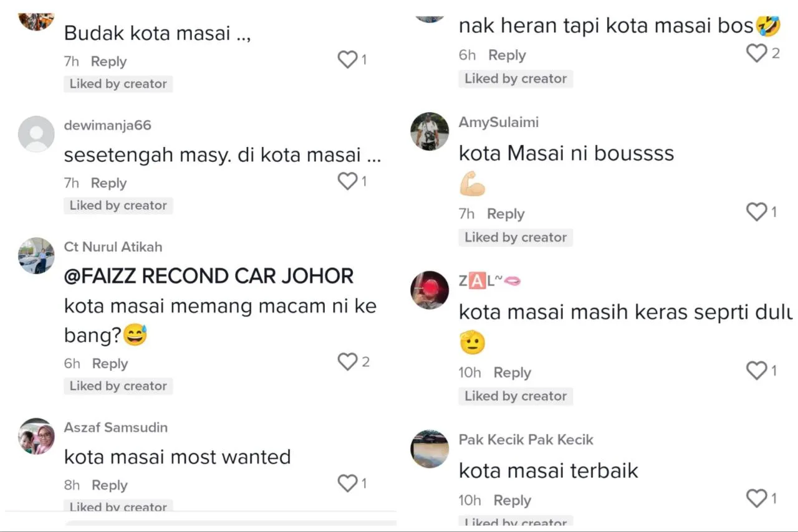Reply to Ct Nurul Atikah's comment
This screenshot has height=532, width=798.
tap(110, 364)
